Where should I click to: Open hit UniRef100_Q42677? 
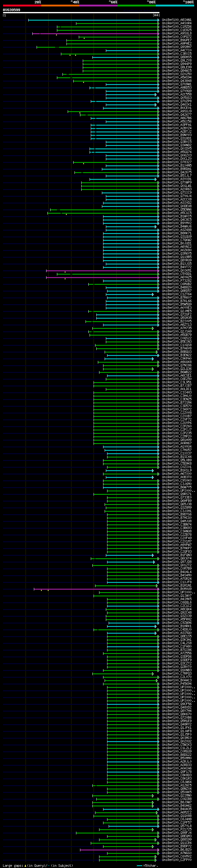point(176,115)
